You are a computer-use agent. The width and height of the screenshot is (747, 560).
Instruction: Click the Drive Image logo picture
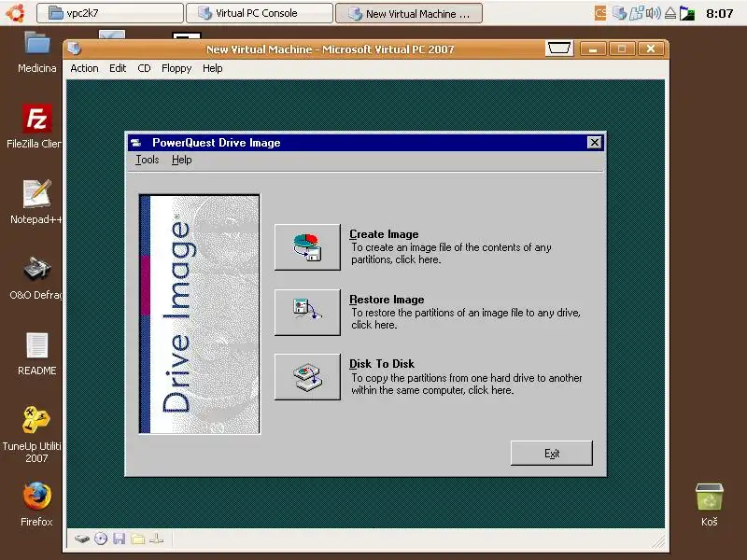pyautogui.click(x=200, y=315)
